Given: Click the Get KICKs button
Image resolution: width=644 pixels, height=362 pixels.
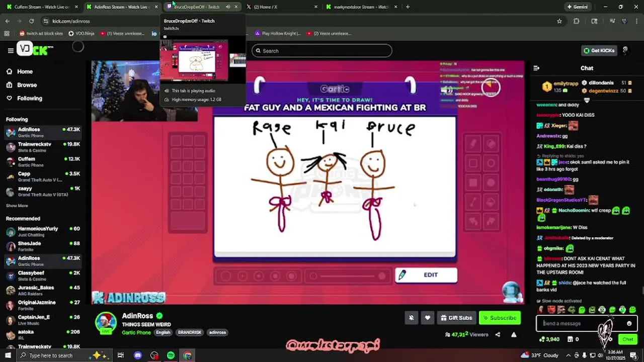Looking at the screenshot, I should 599,50.
